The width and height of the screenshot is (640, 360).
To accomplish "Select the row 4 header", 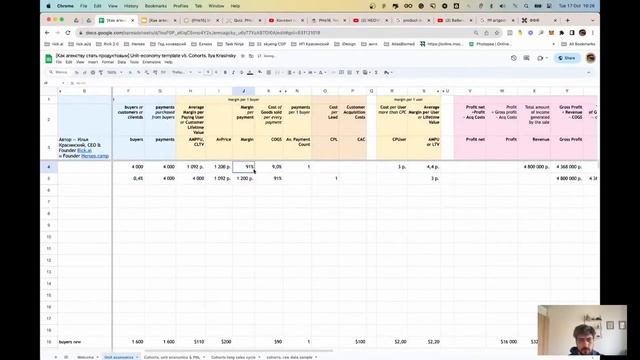I will pyautogui.click(x=49, y=167).
